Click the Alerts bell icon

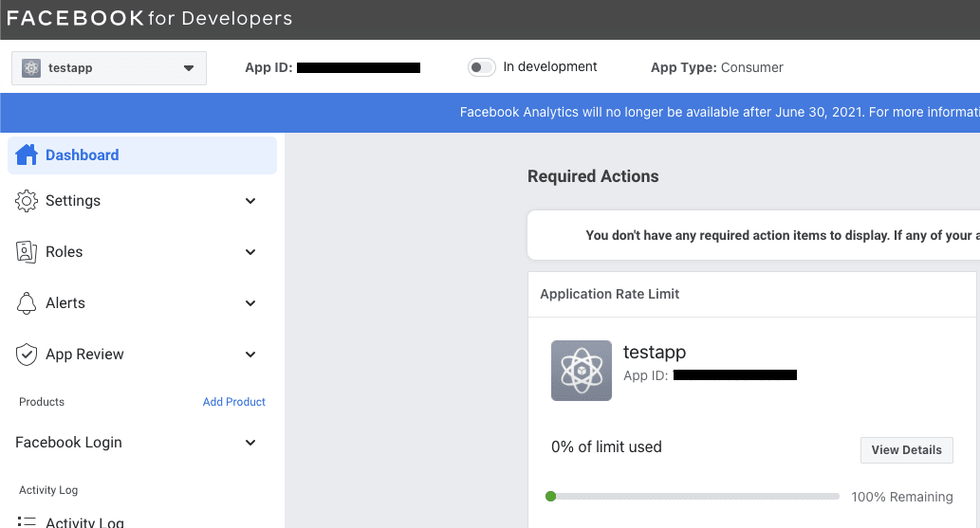point(27,303)
